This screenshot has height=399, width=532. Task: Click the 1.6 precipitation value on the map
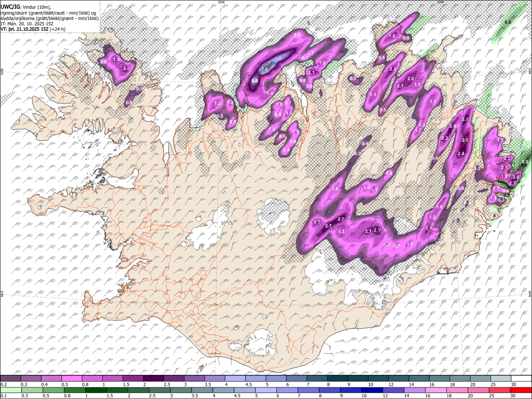coord(439,207)
